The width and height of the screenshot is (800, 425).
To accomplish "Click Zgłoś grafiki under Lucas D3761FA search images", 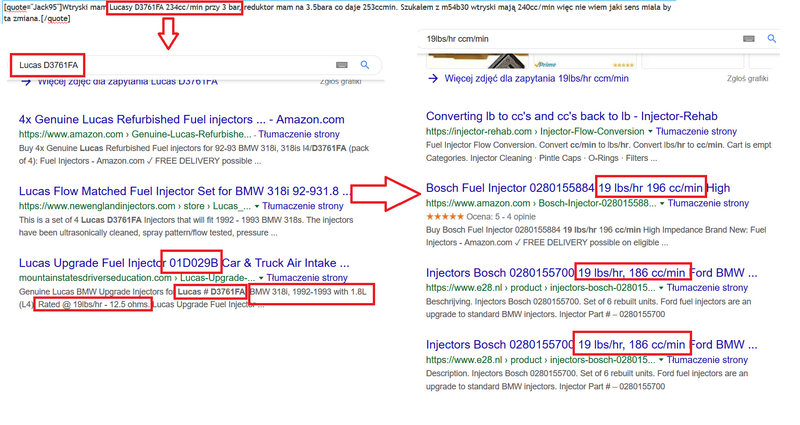I will tap(341, 82).
